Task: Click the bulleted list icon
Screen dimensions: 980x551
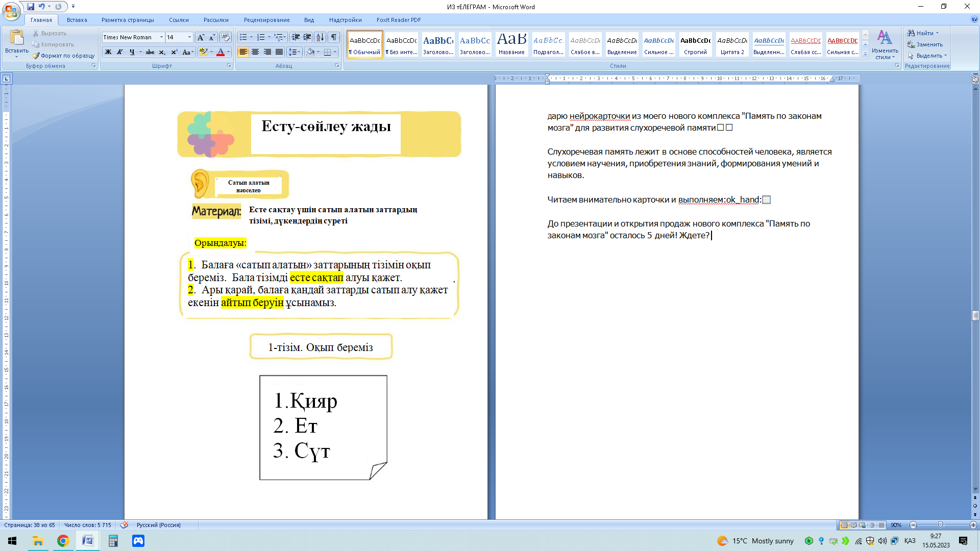Action: [x=243, y=37]
